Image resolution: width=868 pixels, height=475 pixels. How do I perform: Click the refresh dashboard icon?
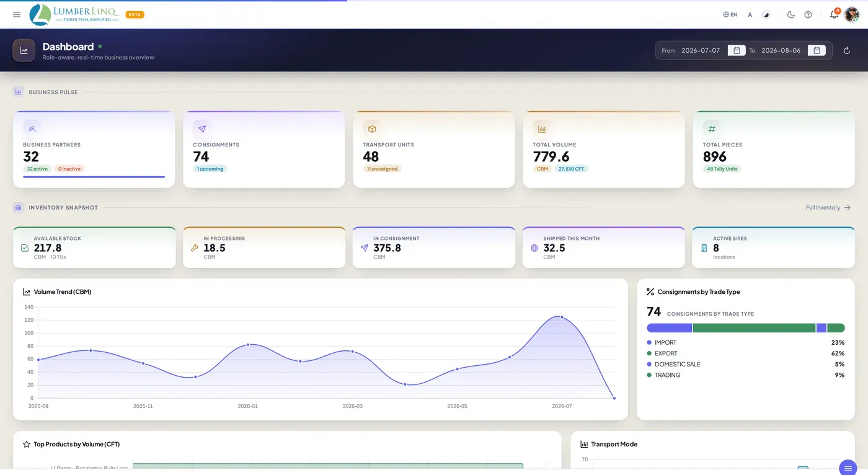(x=847, y=50)
